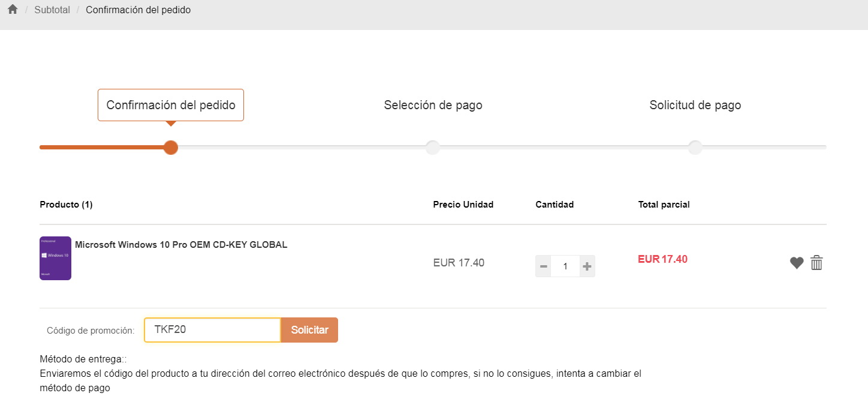
Task: Remove product using the trash icon
Action: click(816, 263)
